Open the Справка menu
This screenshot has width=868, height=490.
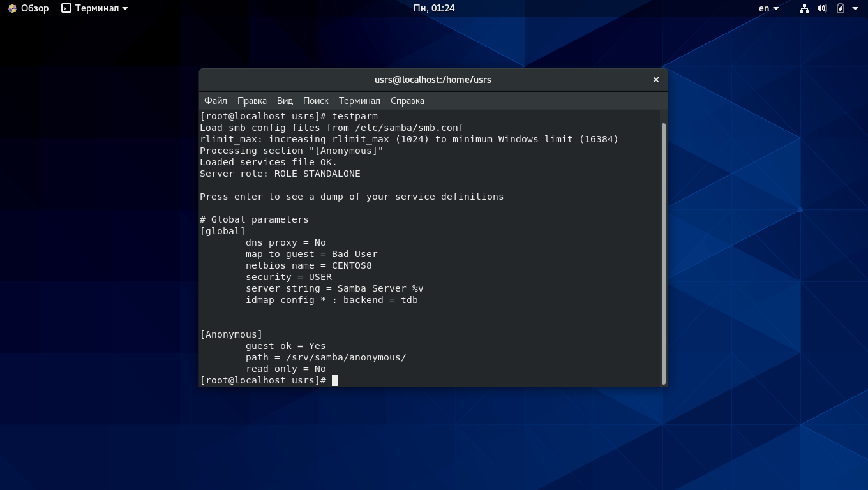[x=407, y=100]
